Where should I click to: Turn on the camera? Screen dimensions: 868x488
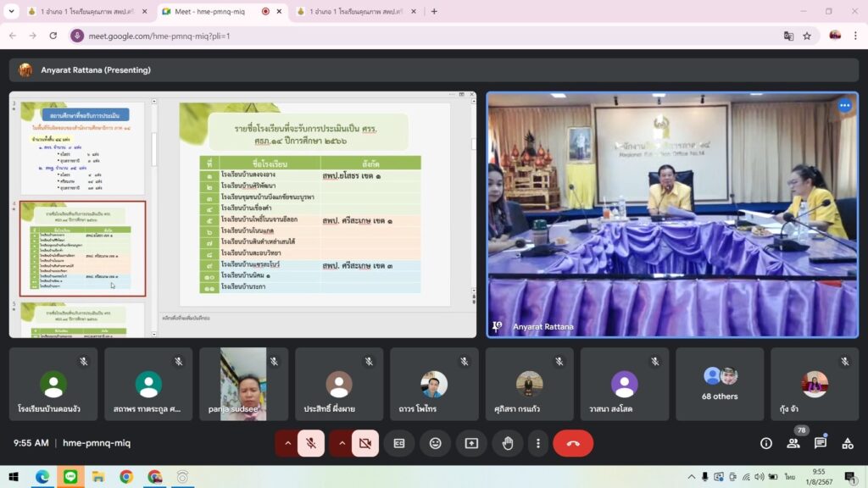point(365,443)
